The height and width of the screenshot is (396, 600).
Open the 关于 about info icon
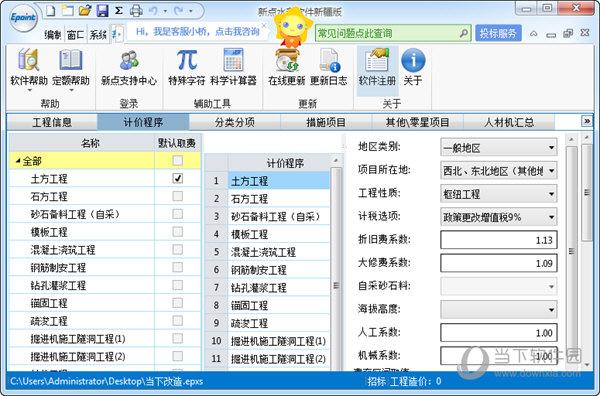coord(413,67)
